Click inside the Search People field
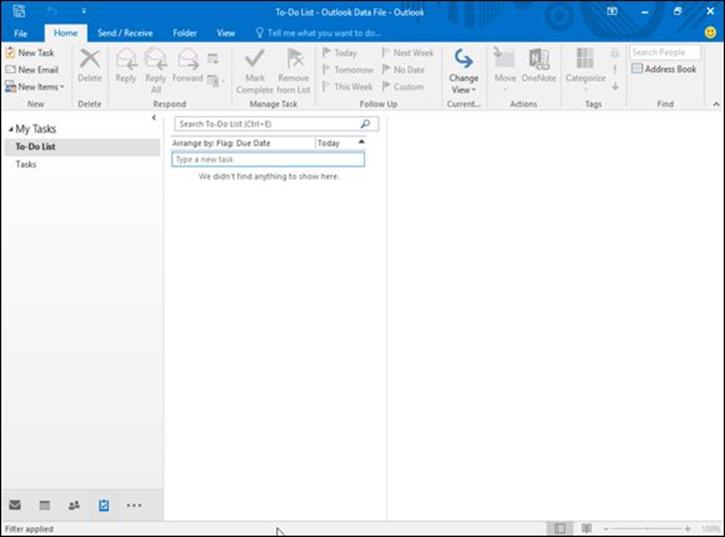The image size is (725, 537). click(664, 52)
